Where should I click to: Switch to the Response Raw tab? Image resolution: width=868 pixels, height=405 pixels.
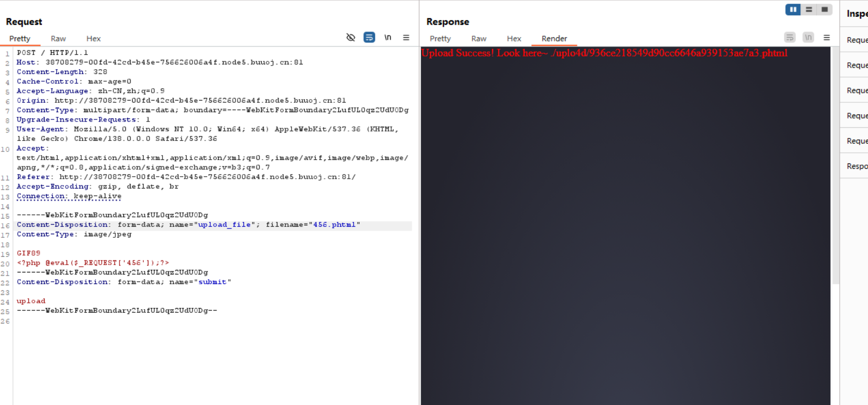point(479,39)
